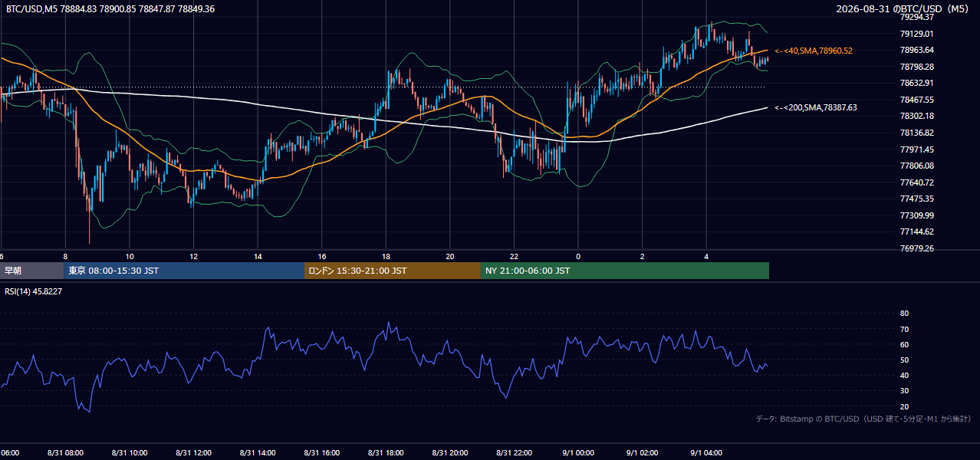Select the 8/31 18:00 time label
This screenshot has width=980, height=460.
click(x=386, y=453)
